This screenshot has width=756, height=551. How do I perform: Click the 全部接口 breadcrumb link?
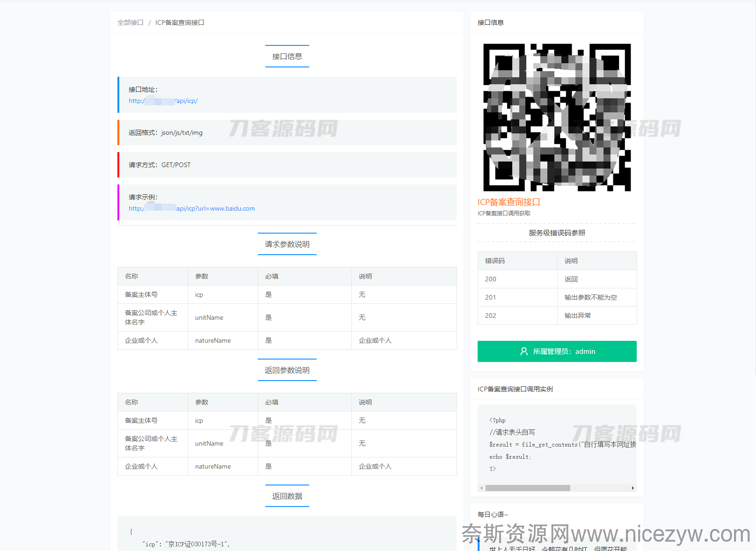tap(130, 22)
